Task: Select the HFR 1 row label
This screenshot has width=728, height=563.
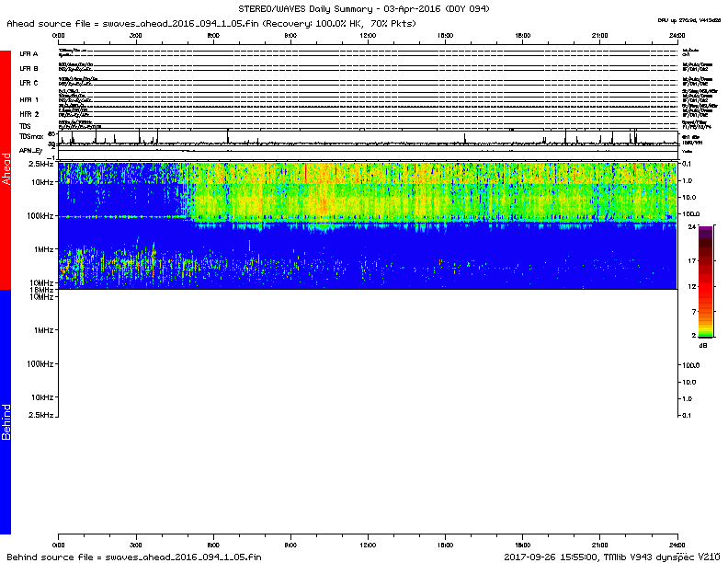Action: (28, 99)
